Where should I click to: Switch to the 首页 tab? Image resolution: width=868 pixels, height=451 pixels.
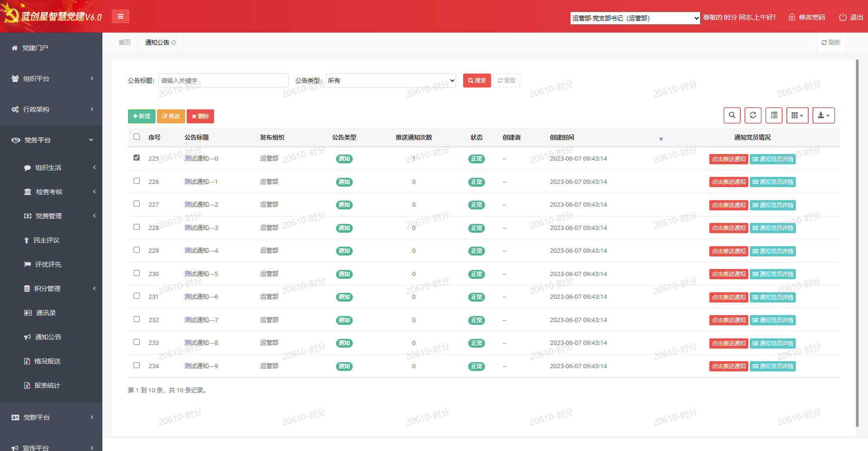pyautogui.click(x=125, y=42)
